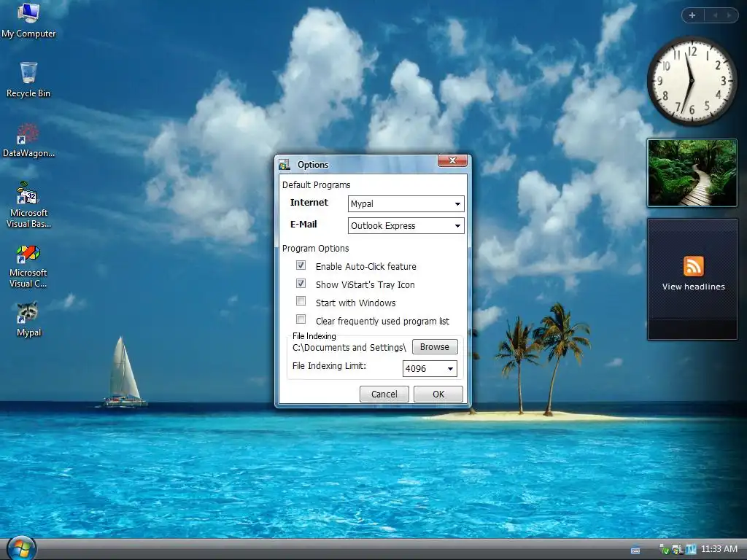
Task: Click the Start orb button
Action: click(x=21, y=548)
